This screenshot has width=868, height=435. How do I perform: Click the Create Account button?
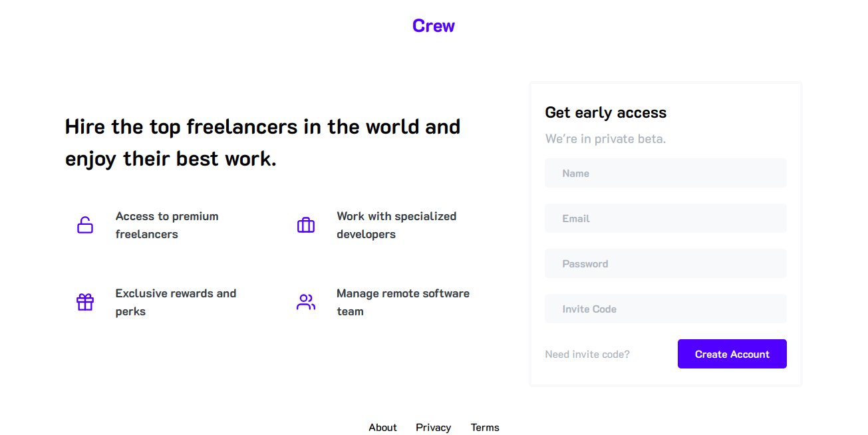[732, 354]
